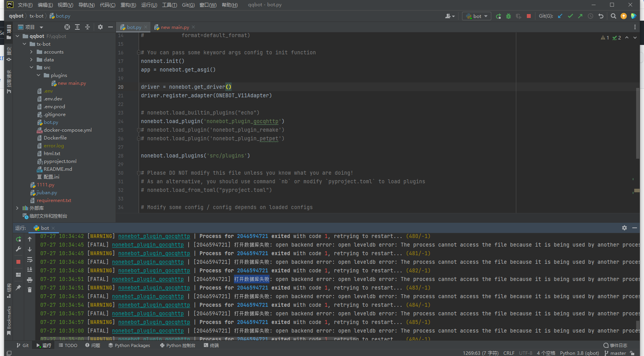Open the 导航(N) menu
Image resolution: width=644 pixels, height=356 pixels.
(86, 5)
